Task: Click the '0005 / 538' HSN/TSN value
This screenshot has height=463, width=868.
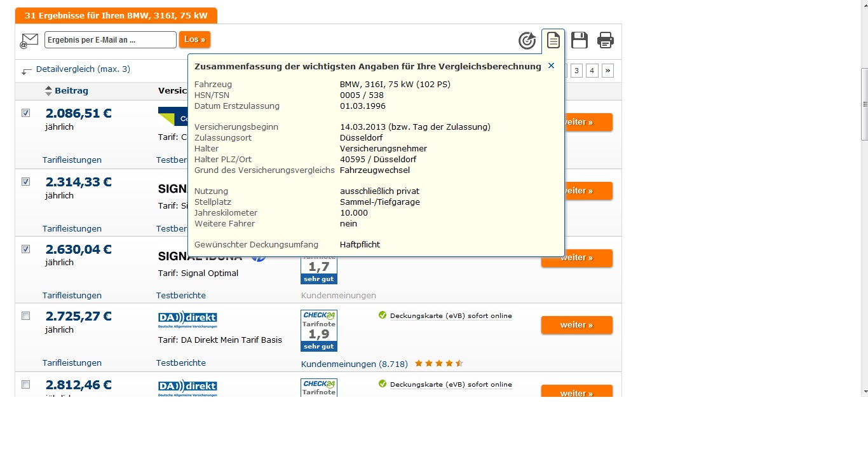Action: [362, 95]
